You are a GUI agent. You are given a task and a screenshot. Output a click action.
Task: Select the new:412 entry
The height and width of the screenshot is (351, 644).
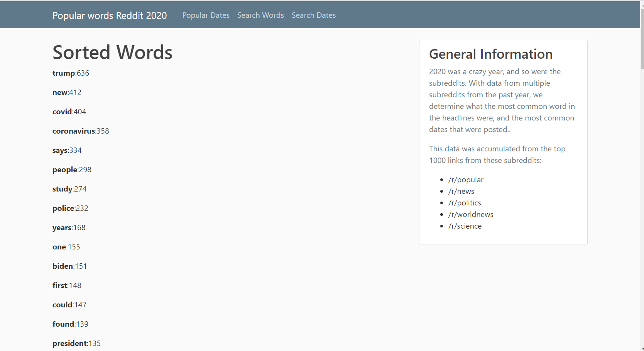pyautogui.click(x=67, y=92)
